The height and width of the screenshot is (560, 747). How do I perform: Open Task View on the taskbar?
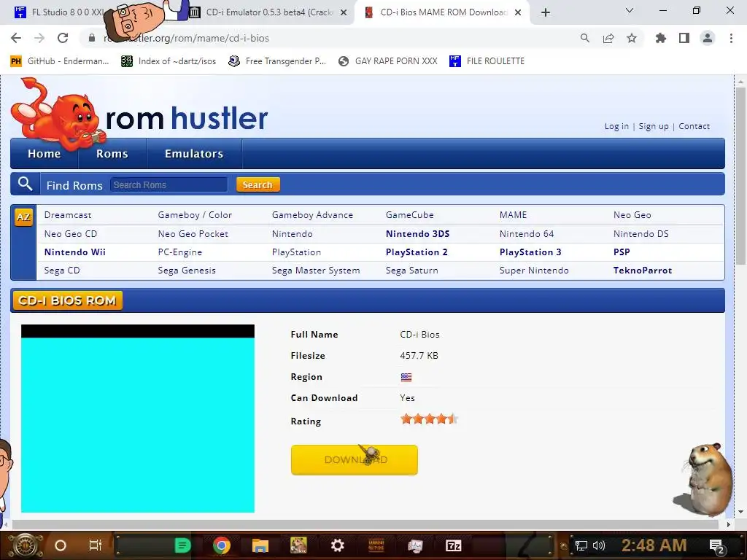pos(96,545)
